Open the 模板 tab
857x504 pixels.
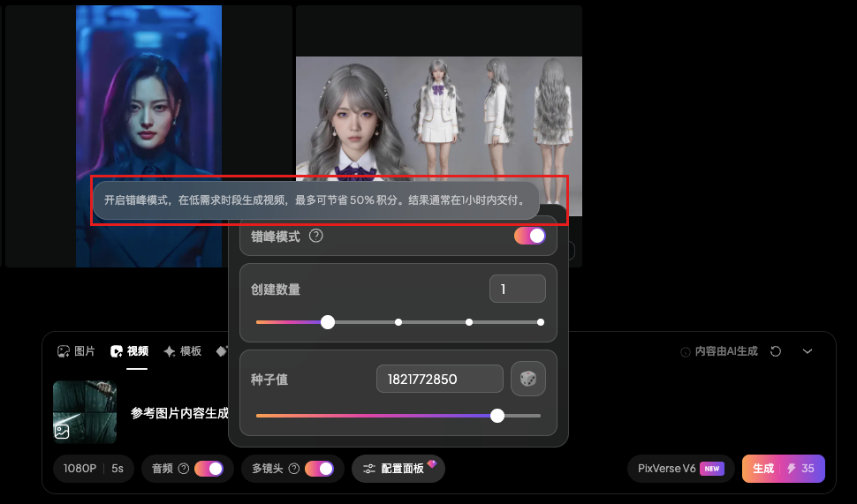[x=183, y=351]
